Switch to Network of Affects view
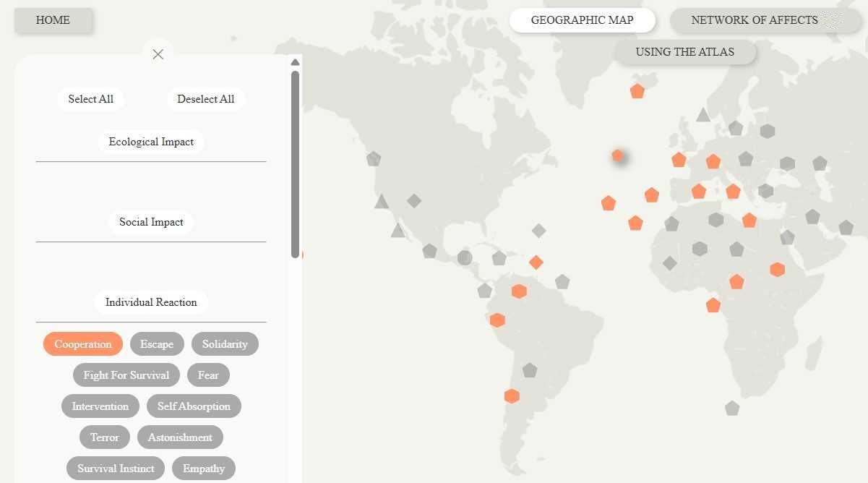Image resolution: width=868 pixels, height=483 pixels. 754,20
